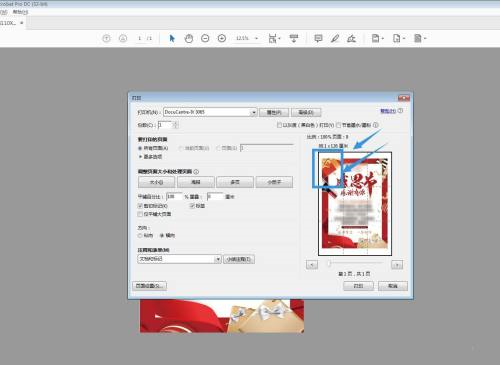Select the Multiple pages handling tab button
The image size is (500, 365).
point(235,182)
